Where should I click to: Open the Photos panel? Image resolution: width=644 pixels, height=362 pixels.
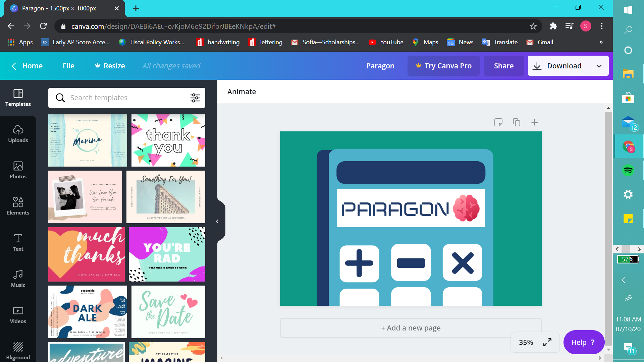click(18, 170)
